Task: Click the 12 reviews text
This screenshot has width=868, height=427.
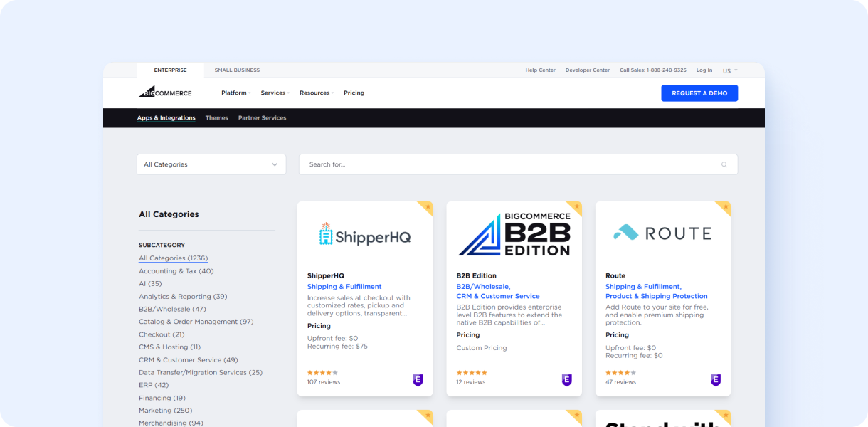Action: [471, 382]
